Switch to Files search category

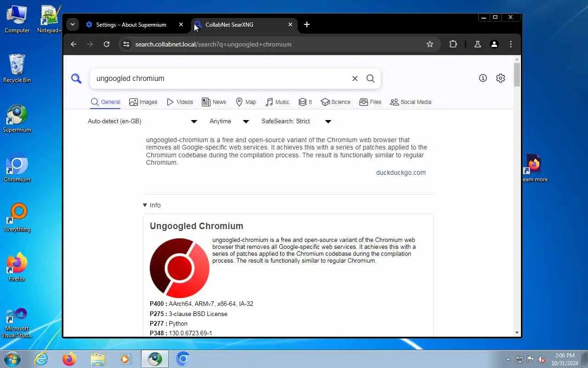(370, 102)
